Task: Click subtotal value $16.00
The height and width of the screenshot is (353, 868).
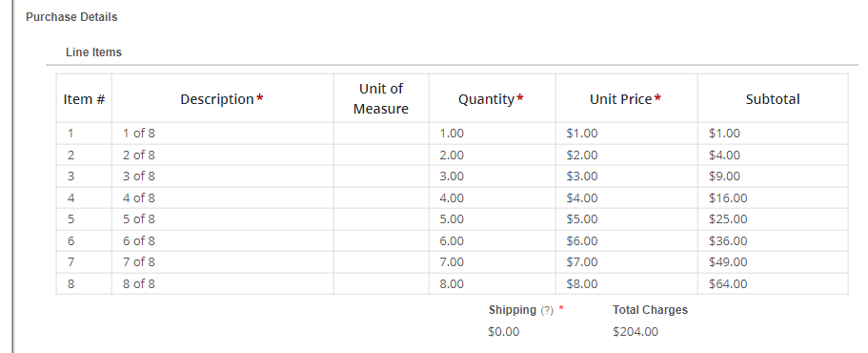Action: pos(728,197)
